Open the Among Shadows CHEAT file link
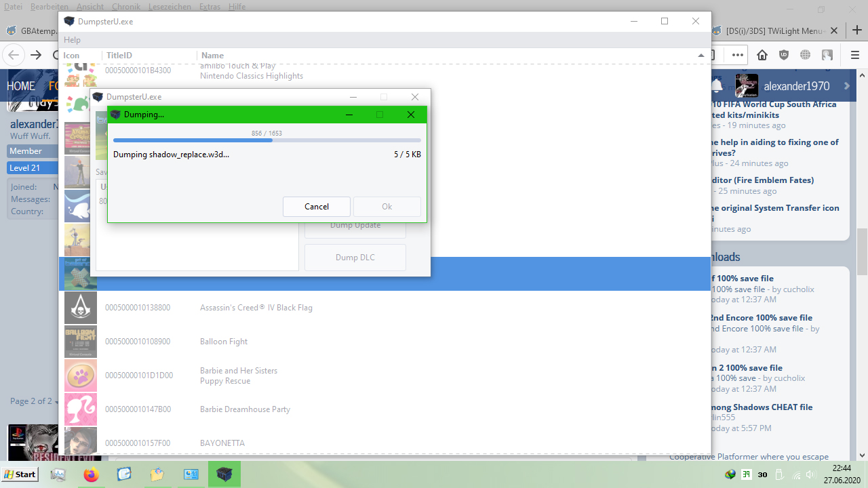The image size is (868, 488). tap(762, 407)
